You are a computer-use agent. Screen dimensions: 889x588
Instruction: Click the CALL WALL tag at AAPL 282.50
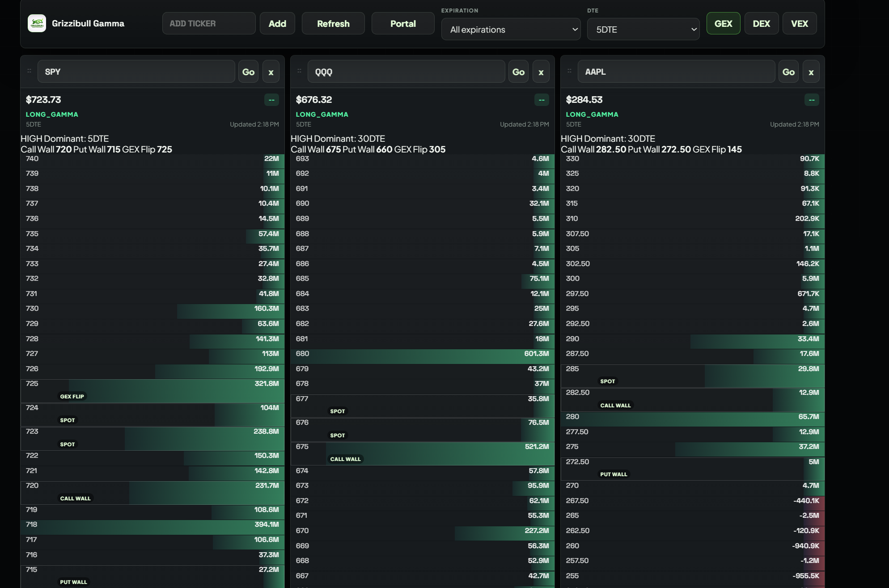click(x=616, y=405)
